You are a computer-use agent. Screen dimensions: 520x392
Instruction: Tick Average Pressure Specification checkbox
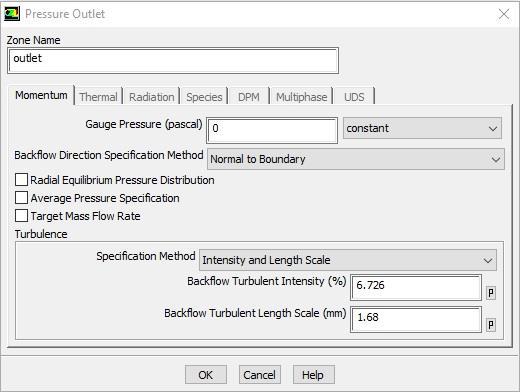21,198
